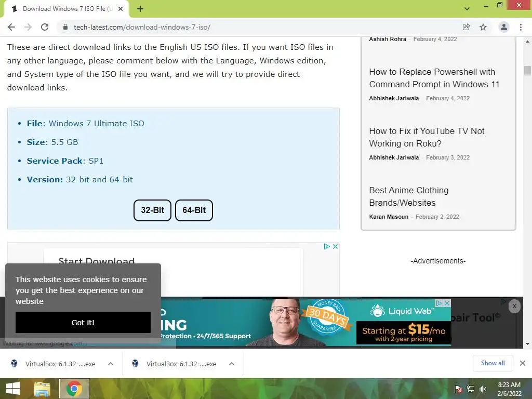Reload the current page
The image size is (532, 399).
tap(45, 27)
